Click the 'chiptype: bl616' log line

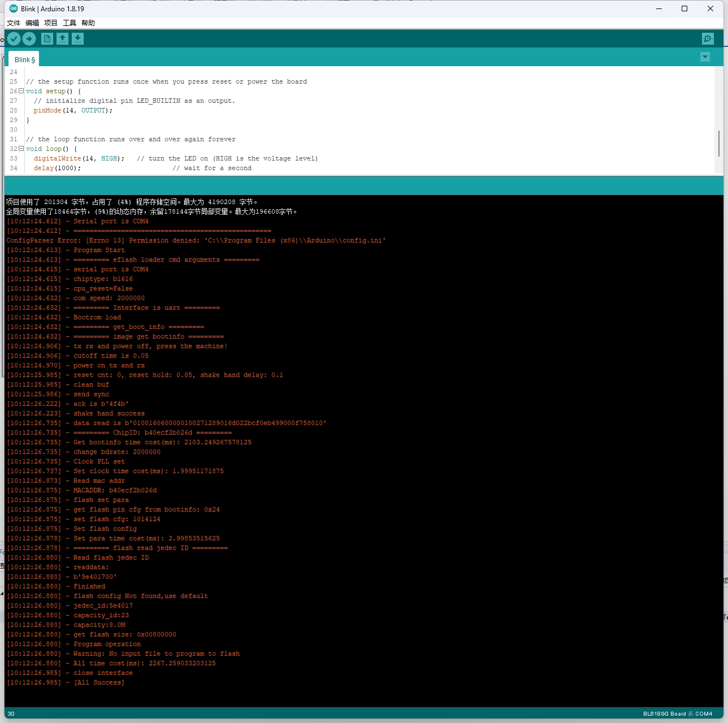70,279
